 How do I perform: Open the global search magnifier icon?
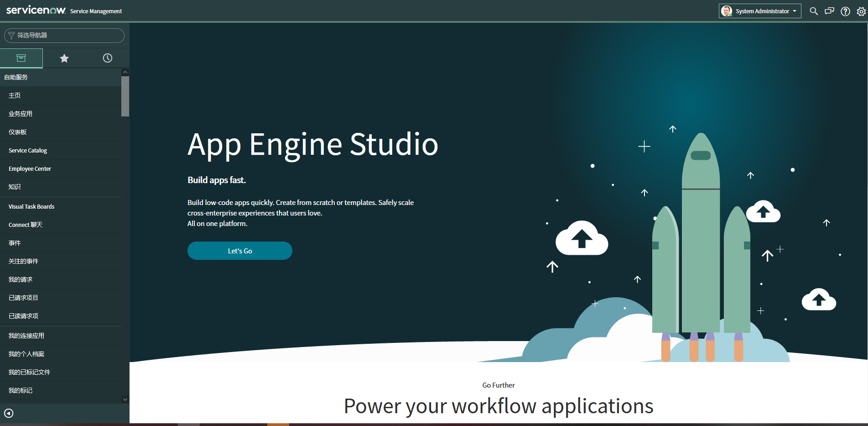(x=813, y=11)
